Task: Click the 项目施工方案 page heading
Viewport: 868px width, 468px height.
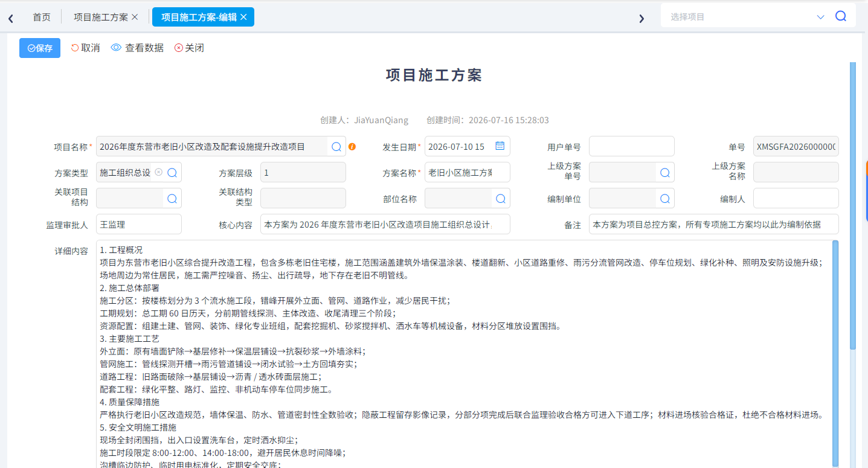Action: pos(434,75)
